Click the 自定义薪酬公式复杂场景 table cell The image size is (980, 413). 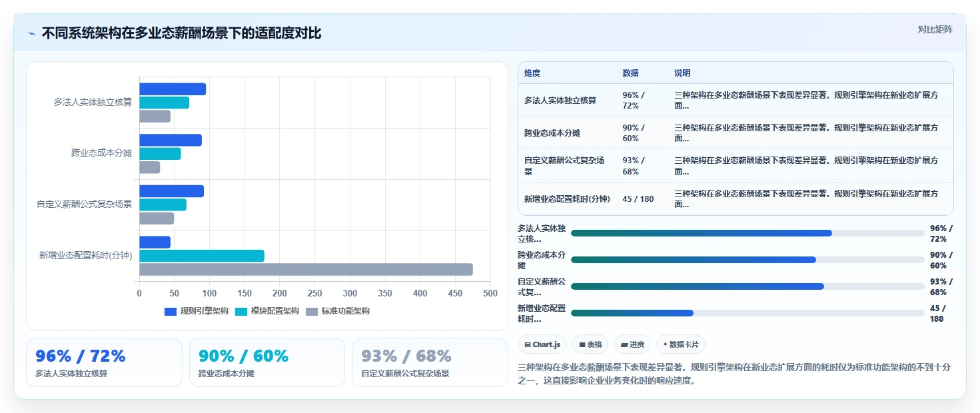(566, 166)
